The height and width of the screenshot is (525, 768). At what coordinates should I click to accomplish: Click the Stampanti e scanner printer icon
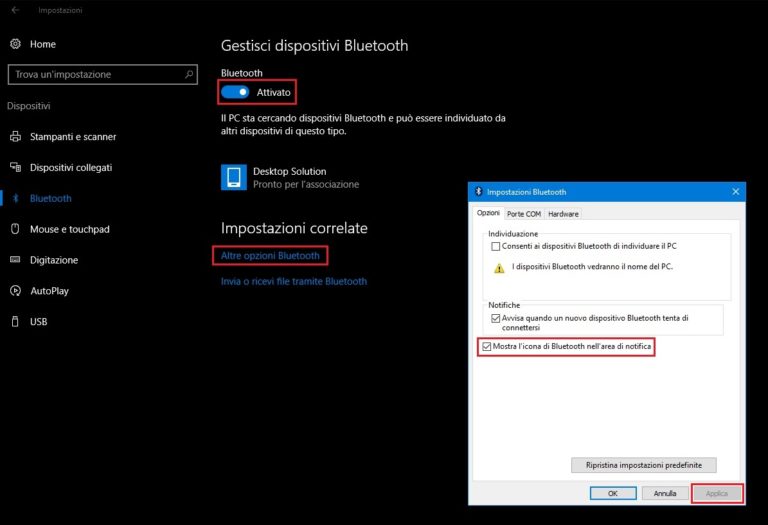[15, 136]
